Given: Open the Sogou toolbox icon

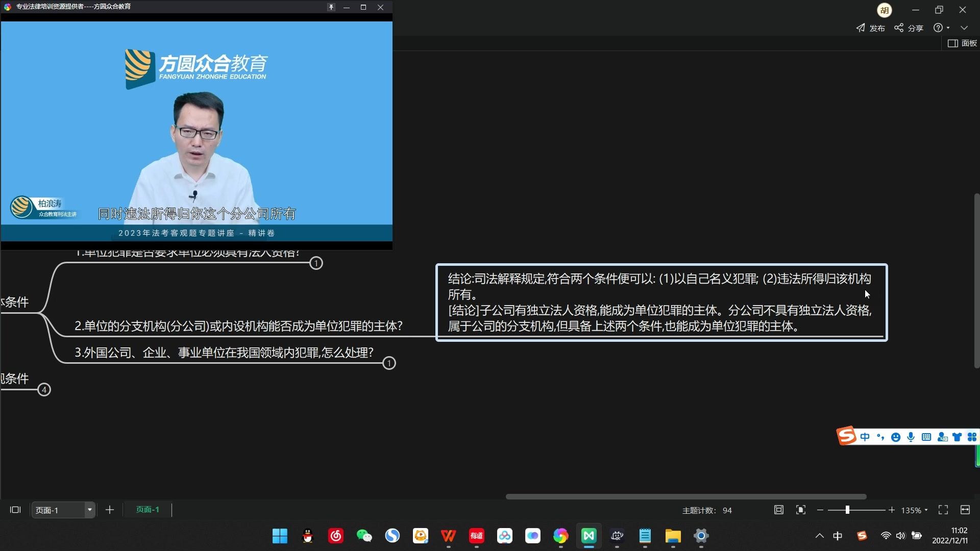Looking at the screenshot, I should [x=972, y=437].
